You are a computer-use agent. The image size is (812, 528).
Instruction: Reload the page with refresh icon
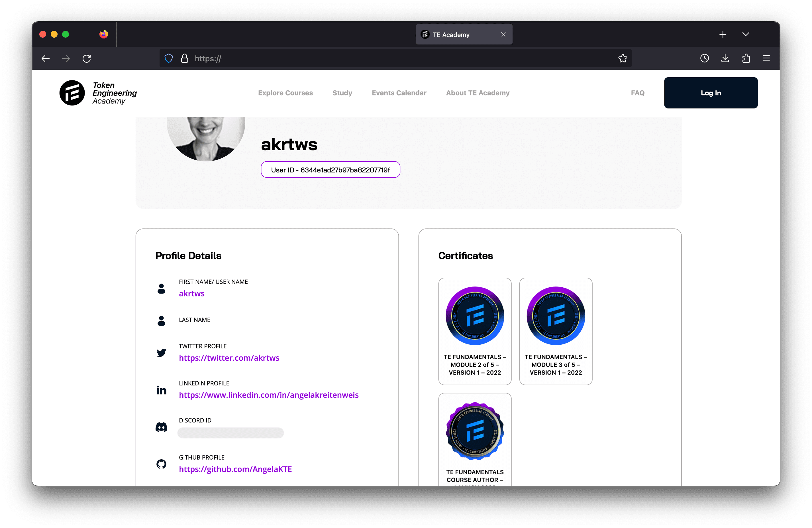(x=87, y=59)
